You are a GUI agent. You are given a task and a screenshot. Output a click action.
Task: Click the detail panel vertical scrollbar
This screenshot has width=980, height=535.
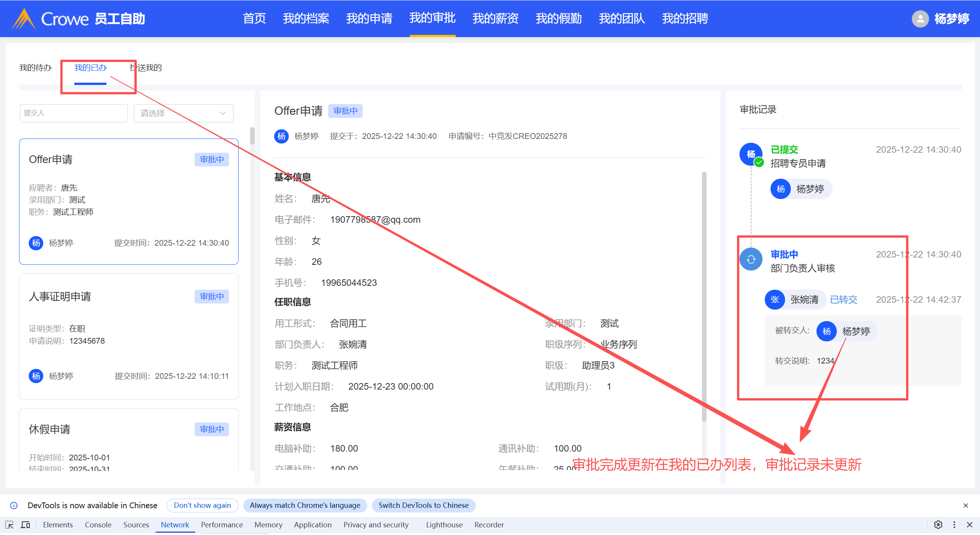[704, 297]
